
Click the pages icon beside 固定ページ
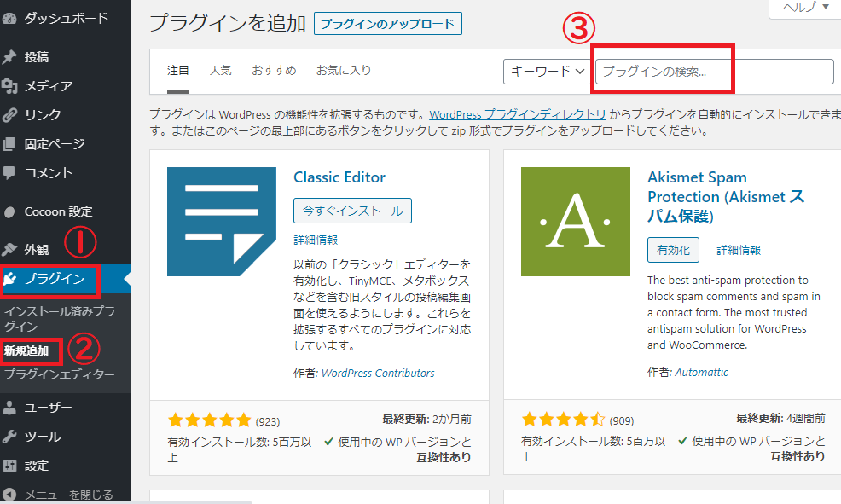coord(9,143)
